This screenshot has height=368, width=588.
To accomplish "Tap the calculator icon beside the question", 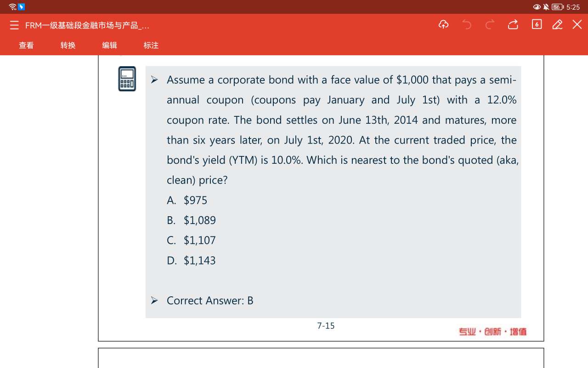I will pyautogui.click(x=127, y=79).
